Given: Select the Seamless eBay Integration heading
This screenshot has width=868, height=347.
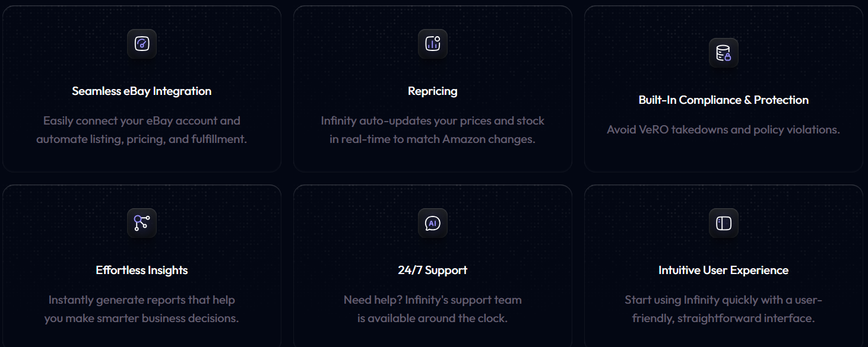Looking at the screenshot, I should point(142,91).
